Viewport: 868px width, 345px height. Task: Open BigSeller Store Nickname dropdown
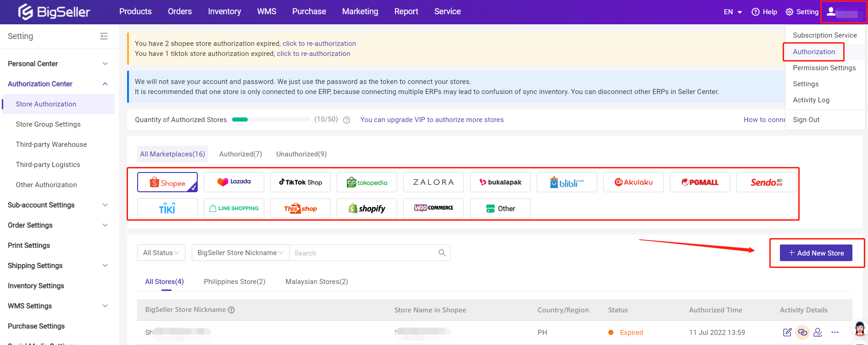240,253
